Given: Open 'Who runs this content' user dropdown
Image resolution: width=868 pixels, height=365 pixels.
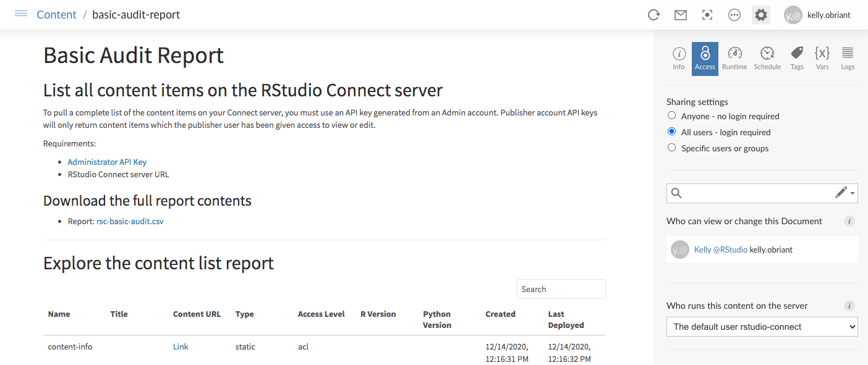Looking at the screenshot, I should click(x=762, y=327).
